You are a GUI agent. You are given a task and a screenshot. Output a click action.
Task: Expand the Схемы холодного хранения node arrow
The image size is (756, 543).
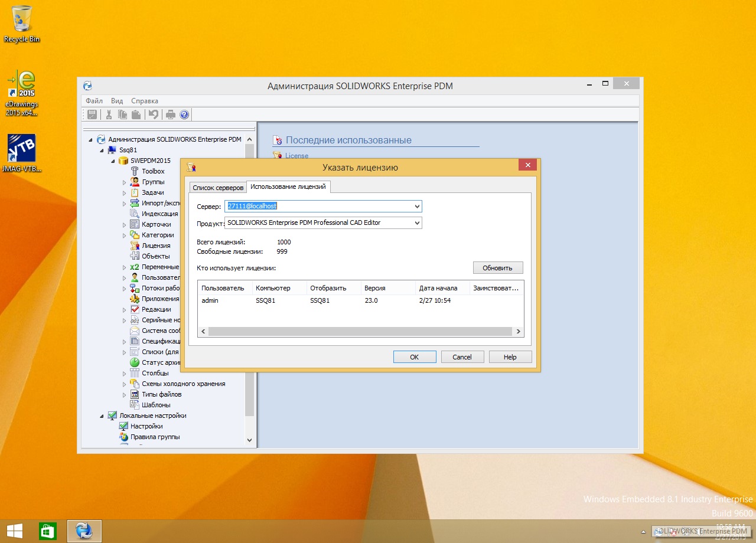pos(125,384)
